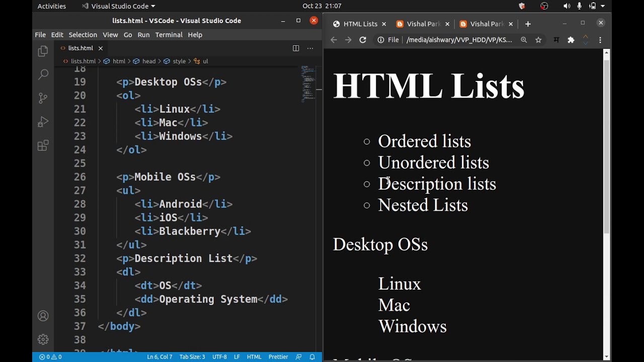Click the browser page vertical scrollbar

point(607,146)
